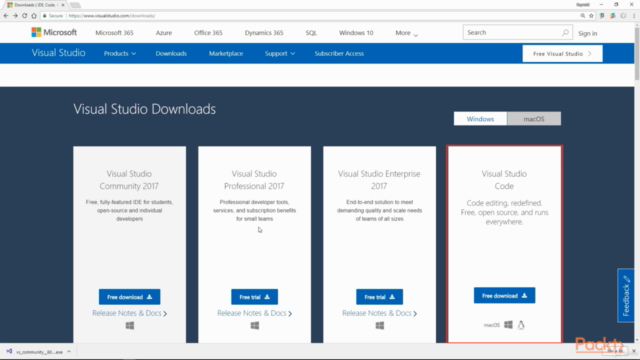Bookmark page with star icon

tap(591, 16)
